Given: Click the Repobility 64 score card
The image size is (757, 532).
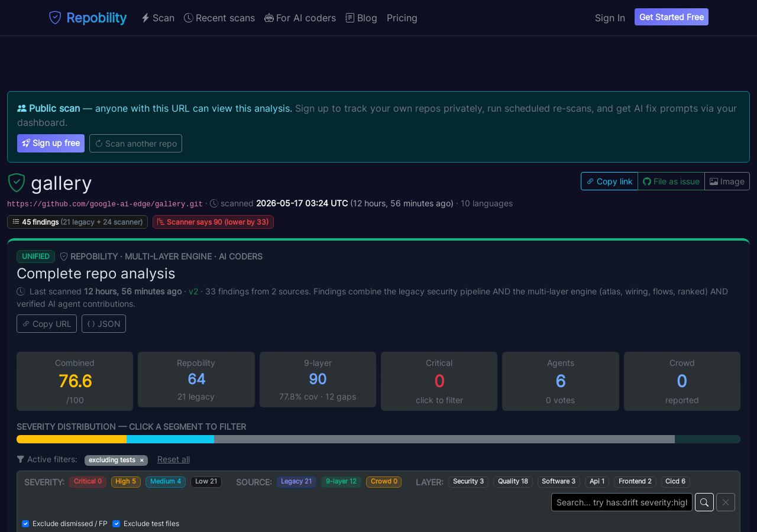Looking at the screenshot, I should (196, 379).
